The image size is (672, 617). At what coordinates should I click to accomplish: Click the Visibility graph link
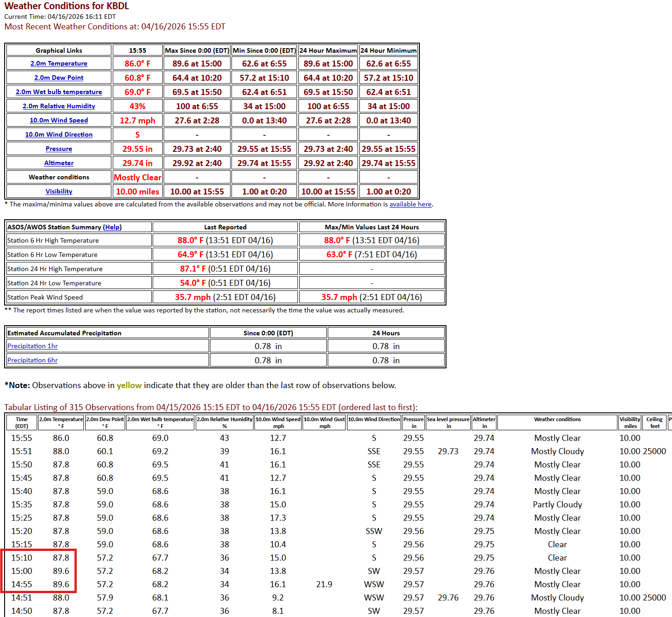(x=59, y=192)
